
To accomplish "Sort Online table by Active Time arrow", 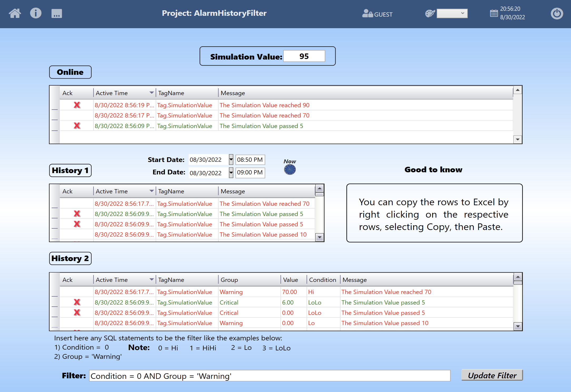I will (x=151, y=93).
